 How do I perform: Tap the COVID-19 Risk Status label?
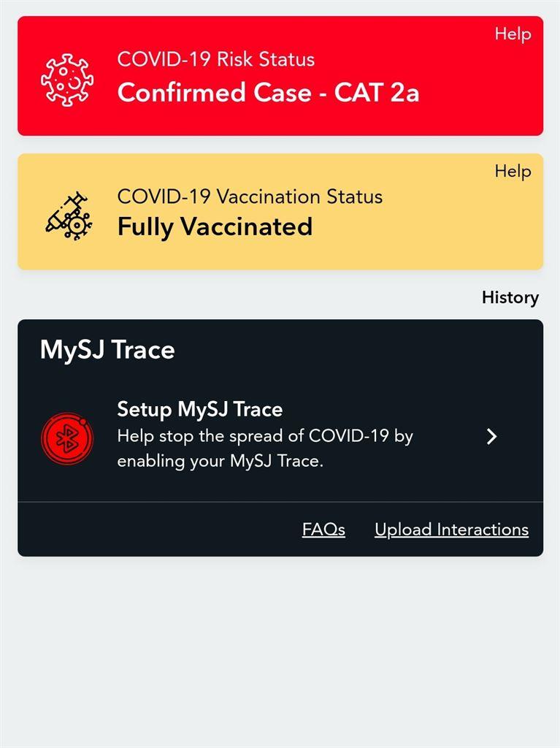[216, 59]
